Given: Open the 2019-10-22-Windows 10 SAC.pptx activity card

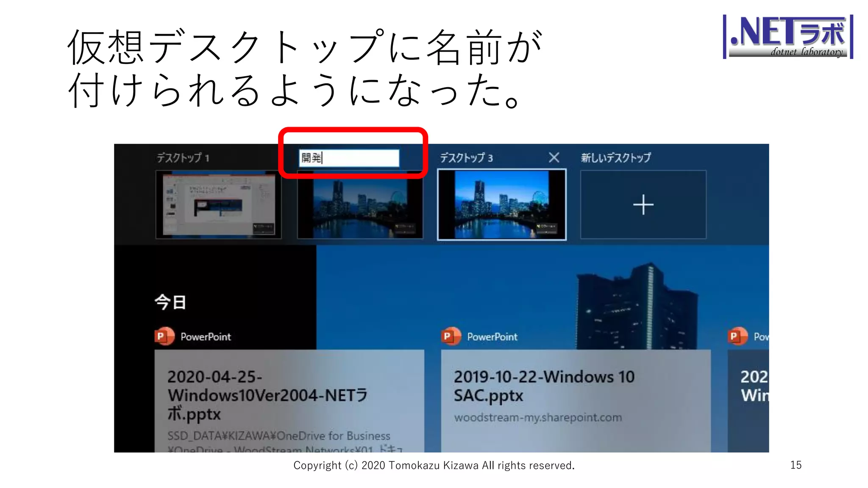Looking at the screenshot, I should (x=576, y=401).
